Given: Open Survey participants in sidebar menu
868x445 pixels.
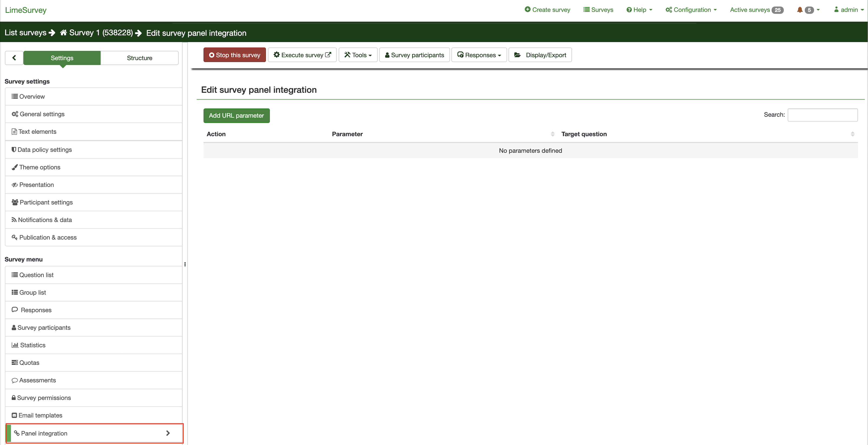Looking at the screenshot, I should coord(94,328).
